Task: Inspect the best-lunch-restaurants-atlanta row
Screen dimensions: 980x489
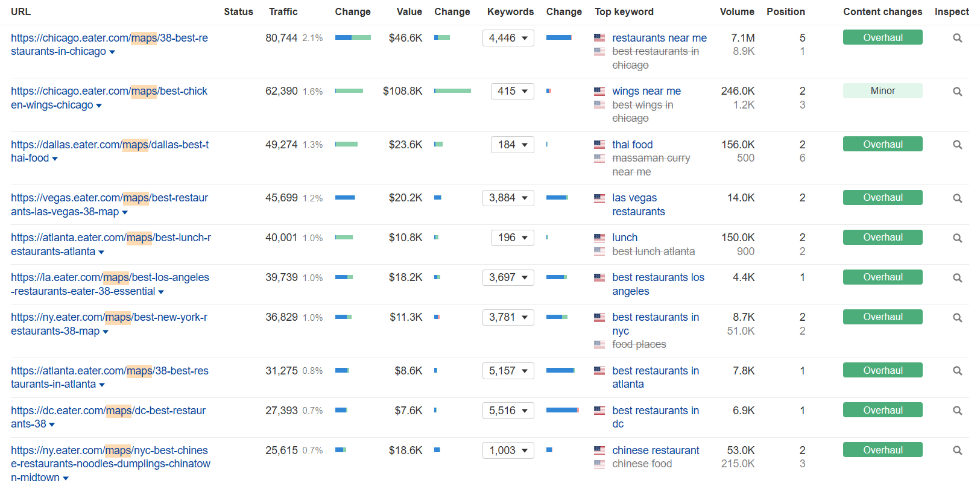Action: point(957,238)
